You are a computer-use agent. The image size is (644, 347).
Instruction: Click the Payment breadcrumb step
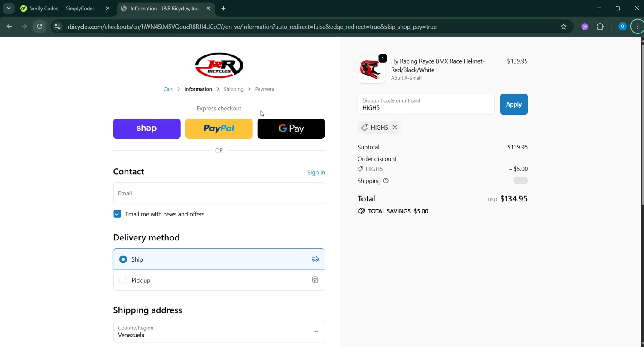pos(264,89)
